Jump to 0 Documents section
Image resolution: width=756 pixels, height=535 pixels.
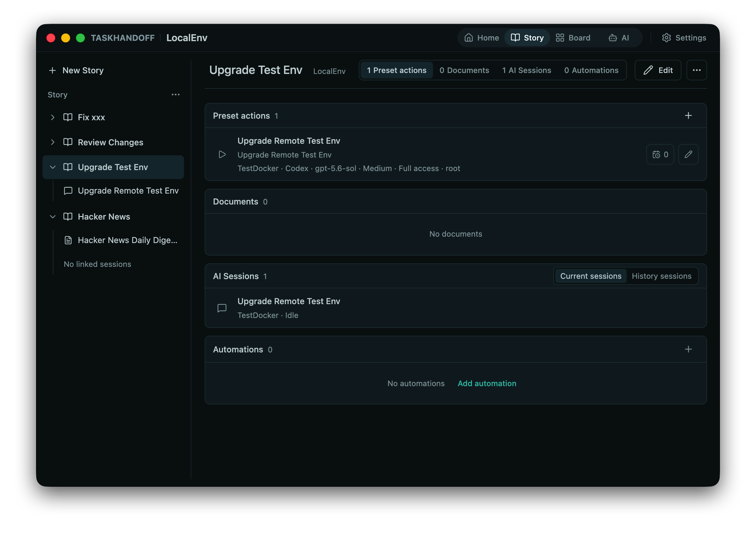click(x=464, y=70)
